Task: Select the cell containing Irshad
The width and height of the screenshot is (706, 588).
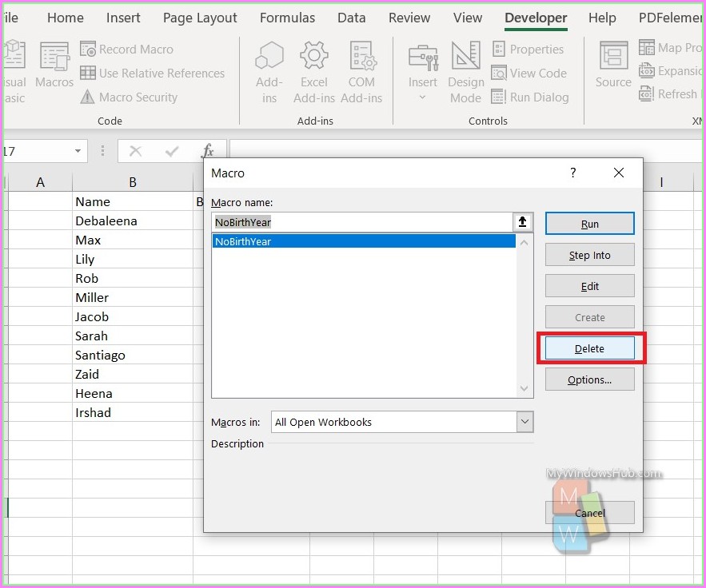Action: [x=133, y=412]
